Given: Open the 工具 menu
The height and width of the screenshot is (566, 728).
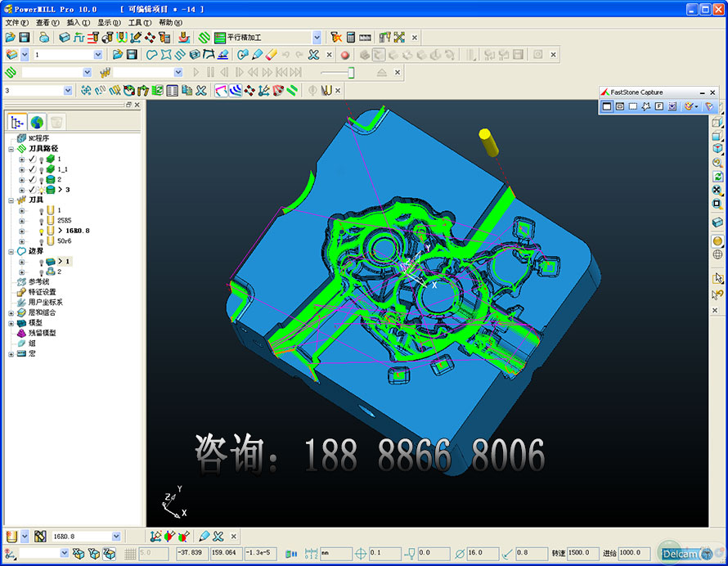Looking at the screenshot, I should click(140, 23).
